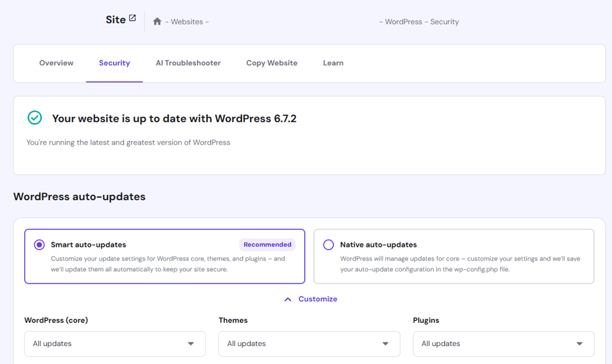Click Websites breadcrumb link
The width and height of the screenshot is (612, 364).
click(186, 22)
